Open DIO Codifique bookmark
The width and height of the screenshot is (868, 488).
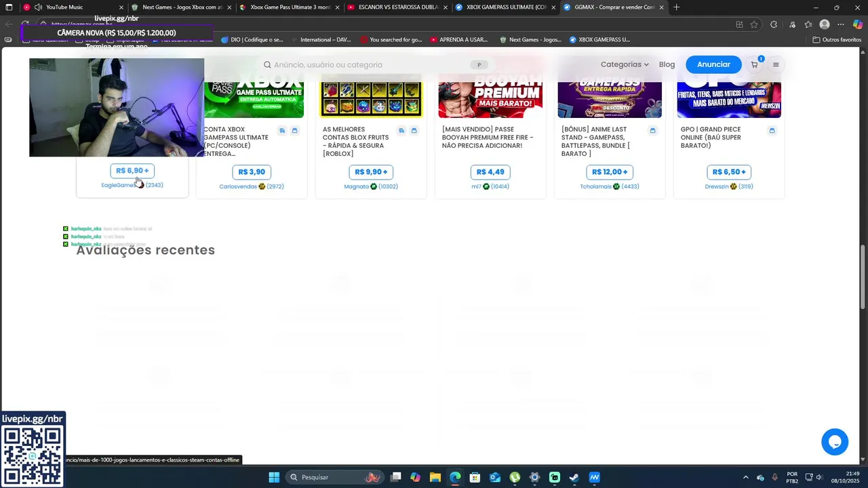tap(252, 39)
